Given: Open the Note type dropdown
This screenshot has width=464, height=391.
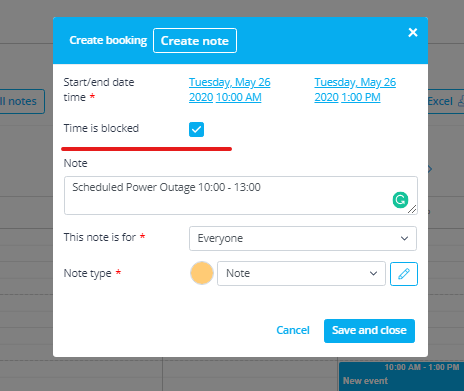Looking at the screenshot, I should coord(301,274).
